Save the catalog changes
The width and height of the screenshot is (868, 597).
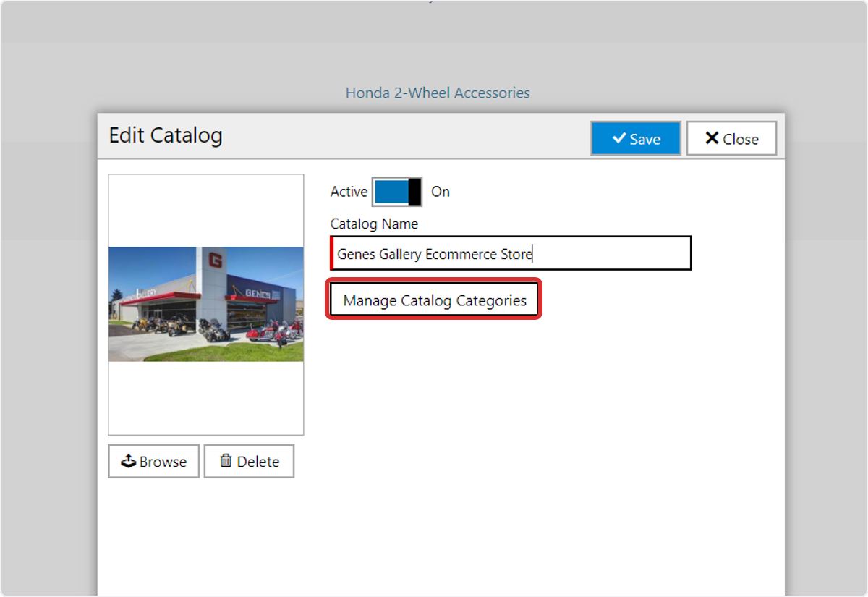[x=636, y=138]
